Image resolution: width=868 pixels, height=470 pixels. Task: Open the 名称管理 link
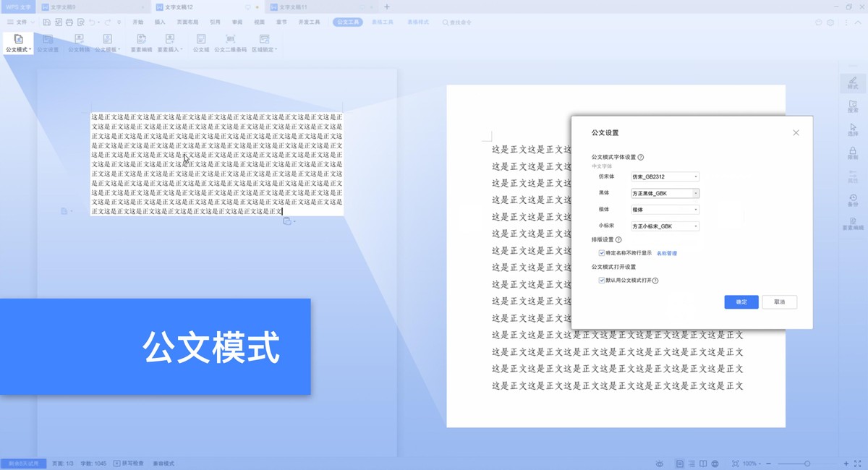666,254
